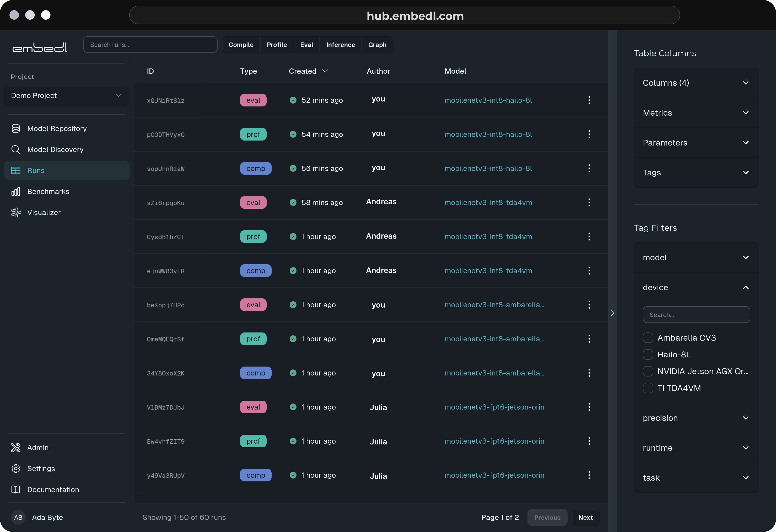
Task: Tick the TI TDA4VM checkbox
Action: pos(648,388)
